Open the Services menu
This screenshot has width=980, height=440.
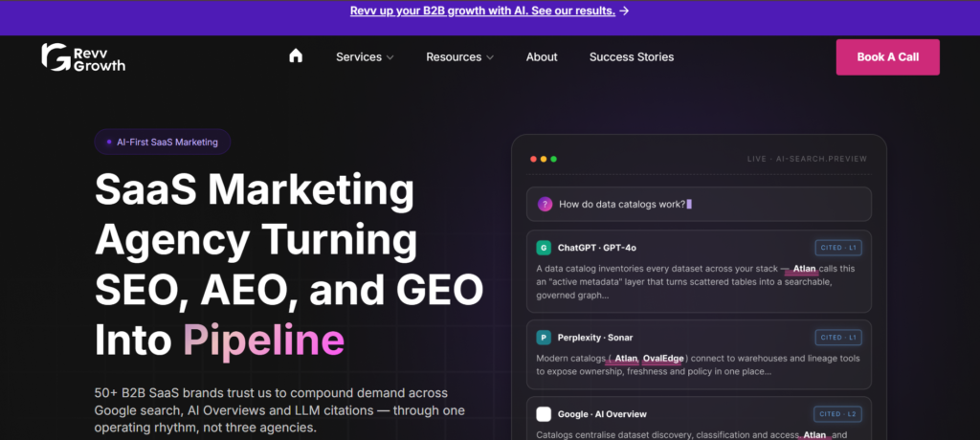[365, 56]
